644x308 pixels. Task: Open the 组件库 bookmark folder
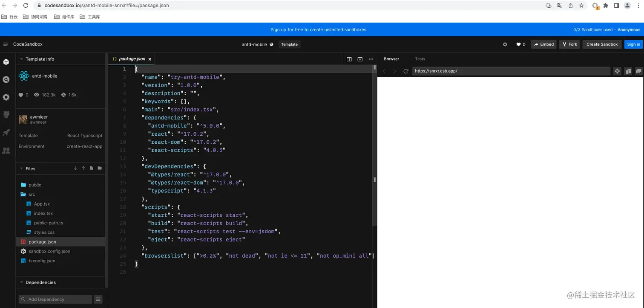point(65,17)
